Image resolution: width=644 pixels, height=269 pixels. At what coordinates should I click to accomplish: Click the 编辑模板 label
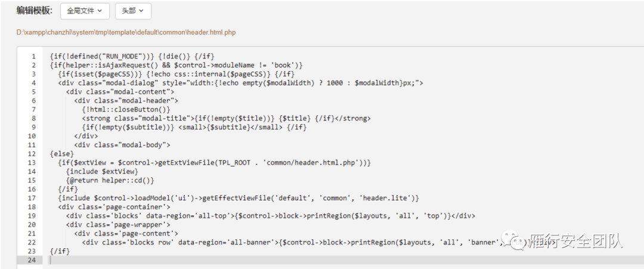click(x=35, y=11)
